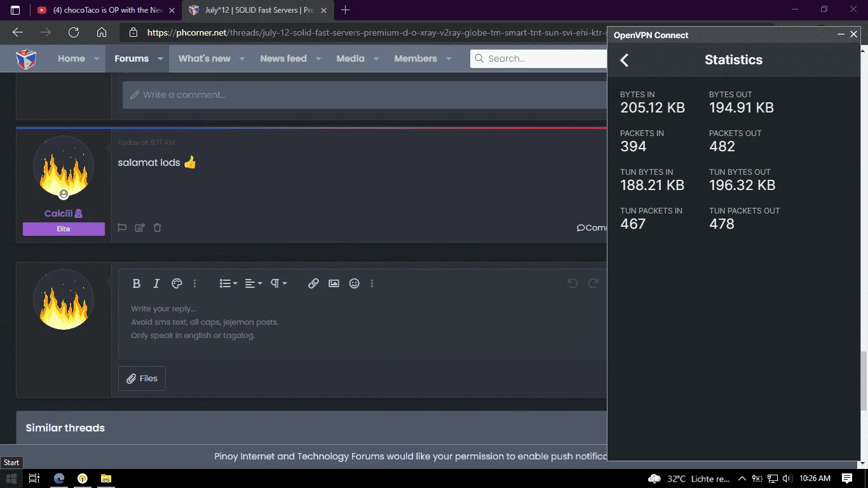Delete the post with trash icon
The height and width of the screenshot is (488, 868).
[x=158, y=227]
